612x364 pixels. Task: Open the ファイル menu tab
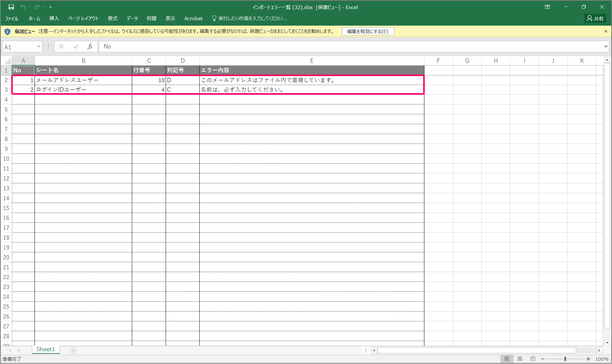click(11, 18)
